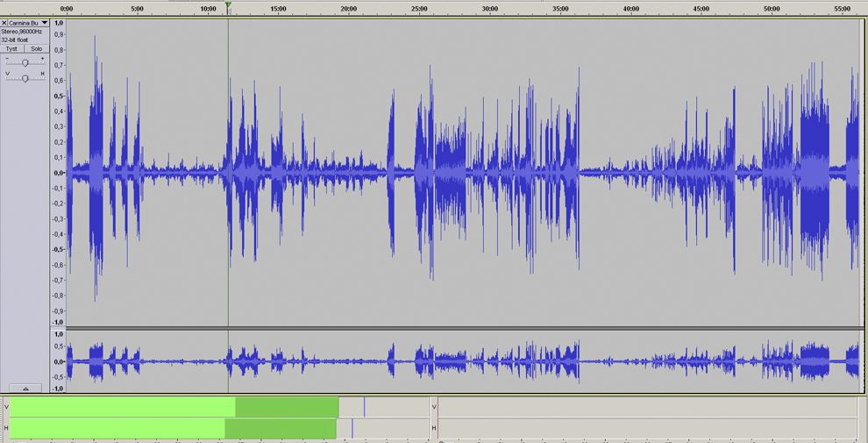Click timeline ruler at 5:00
Viewport: 868px width, 443px height.
pyautogui.click(x=137, y=9)
